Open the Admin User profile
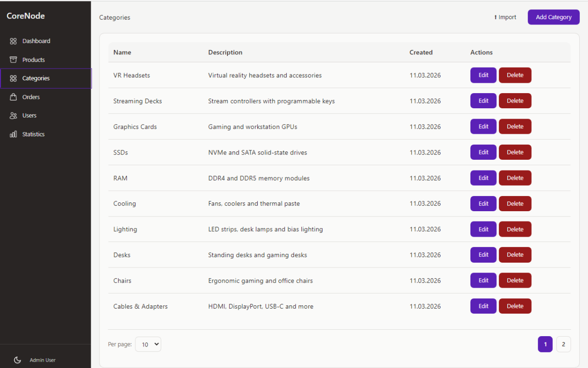Image resolution: width=588 pixels, height=368 pixels. [x=42, y=360]
